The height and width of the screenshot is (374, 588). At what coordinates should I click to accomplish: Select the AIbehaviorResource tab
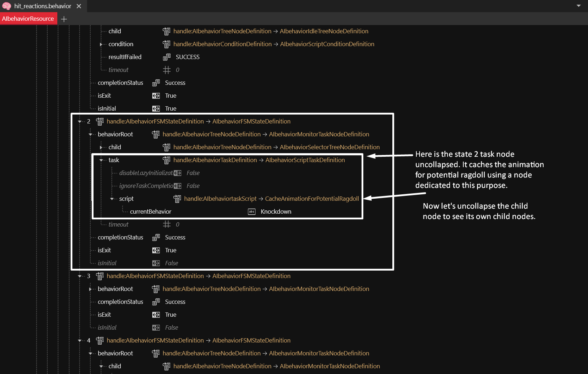[x=28, y=19]
